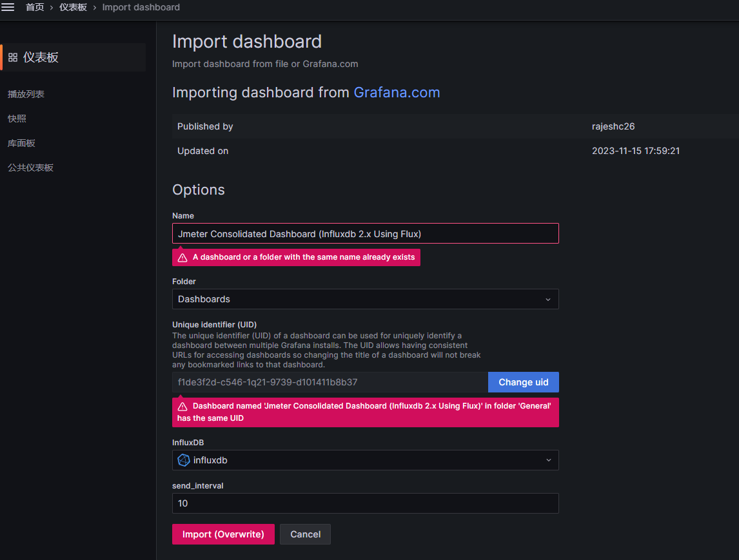Screen dimensions: 739x560
Task: Click the 'Import dashboard from file or Grafana.com' subtitle
Action: pyautogui.click(x=265, y=64)
